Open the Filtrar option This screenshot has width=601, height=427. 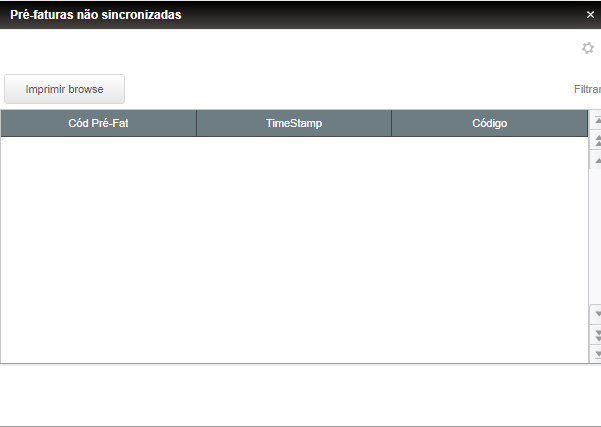(x=587, y=89)
